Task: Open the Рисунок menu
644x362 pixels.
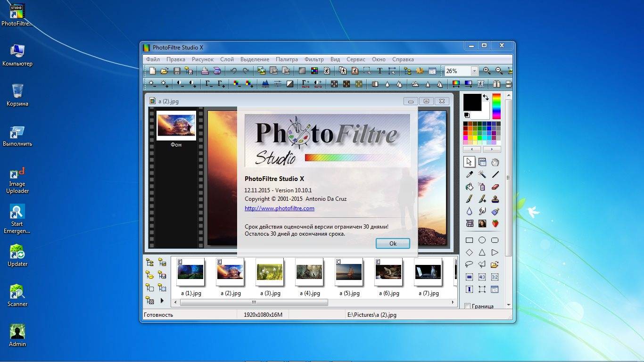Action: [203, 59]
